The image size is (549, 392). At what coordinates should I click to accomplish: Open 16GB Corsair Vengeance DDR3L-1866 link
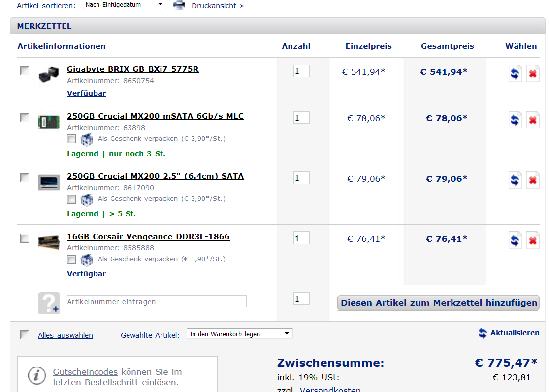pos(148,236)
